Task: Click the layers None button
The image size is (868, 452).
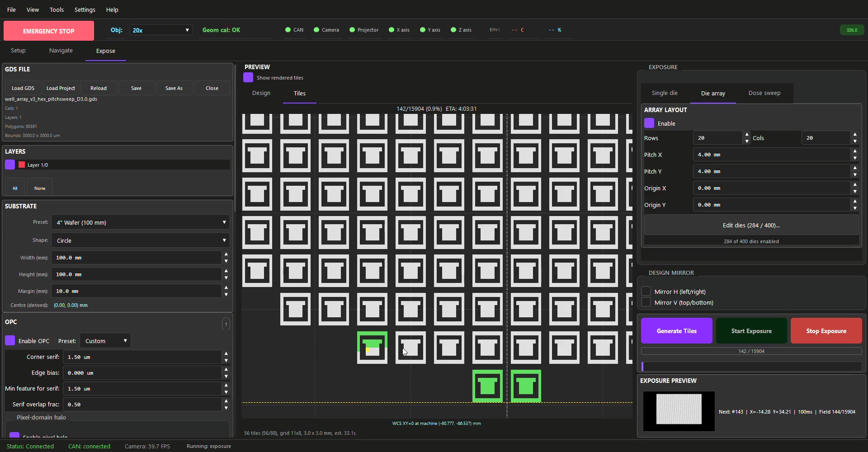Action: click(40, 188)
